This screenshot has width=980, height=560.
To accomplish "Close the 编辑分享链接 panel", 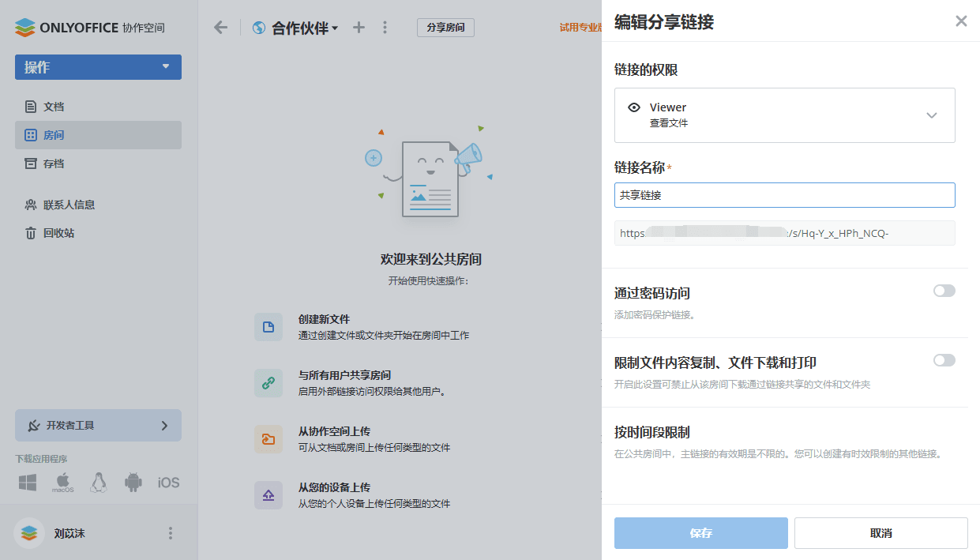I will pyautogui.click(x=961, y=21).
